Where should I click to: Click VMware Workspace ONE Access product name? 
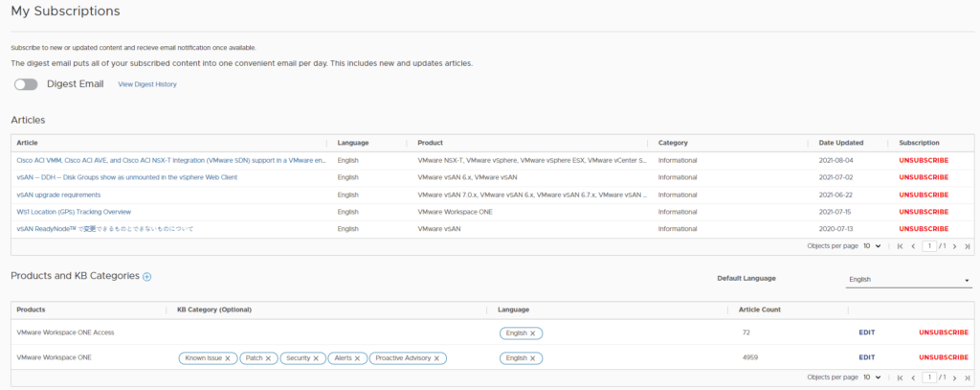tap(65, 333)
